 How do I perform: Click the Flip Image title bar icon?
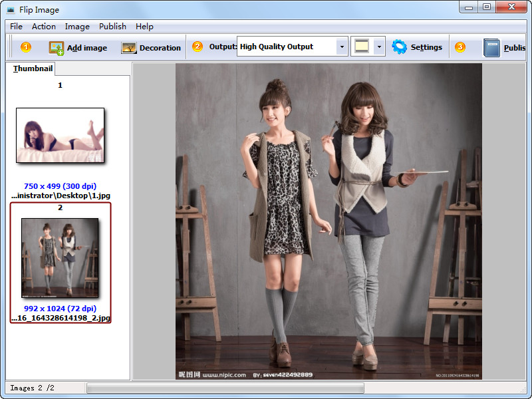click(x=10, y=10)
